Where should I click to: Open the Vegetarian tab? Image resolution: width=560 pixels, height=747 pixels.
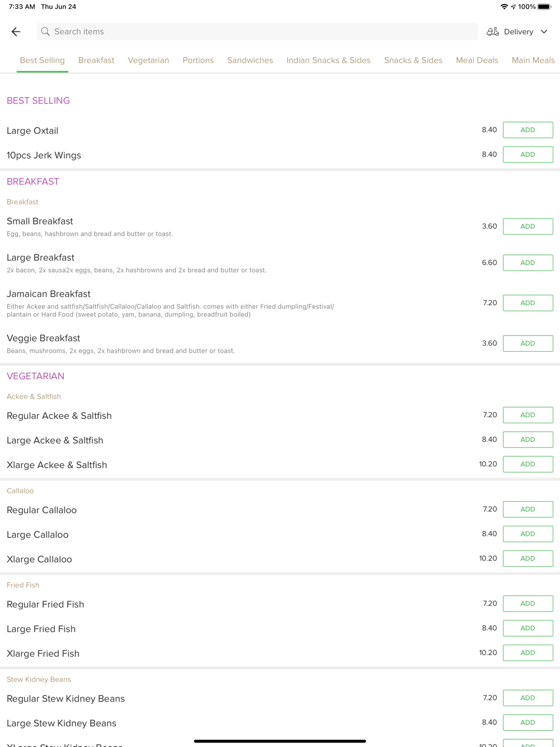tap(148, 60)
